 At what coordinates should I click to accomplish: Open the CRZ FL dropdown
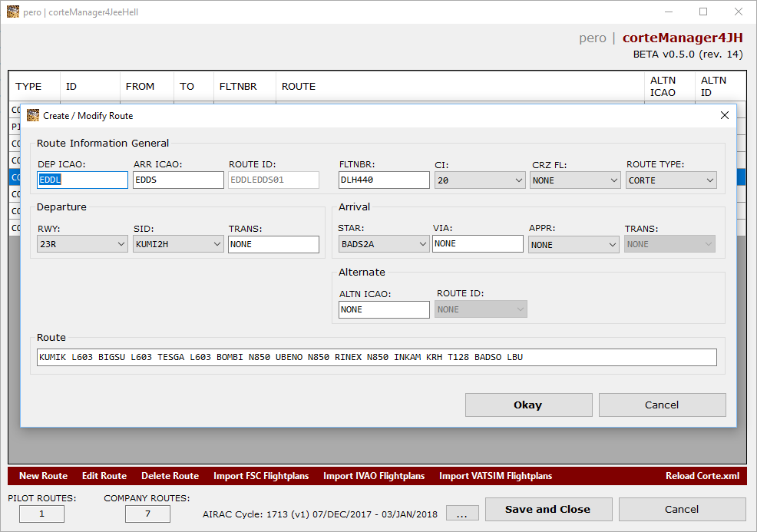[x=575, y=180]
